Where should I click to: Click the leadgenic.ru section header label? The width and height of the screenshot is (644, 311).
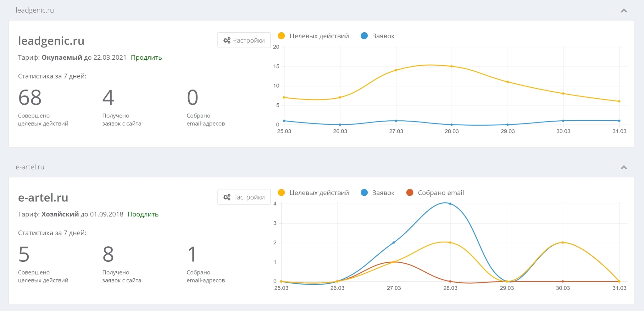[35, 10]
